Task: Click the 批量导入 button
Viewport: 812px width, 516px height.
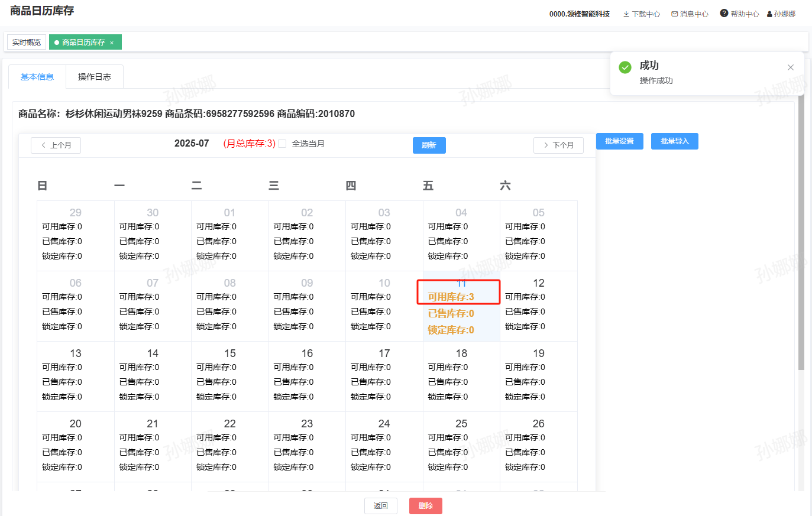Action: pos(674,141)
